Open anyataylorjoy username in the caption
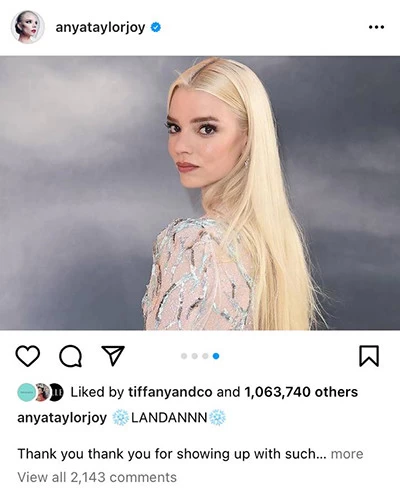Screen dimensions: 400x488 tap(62, 418)
